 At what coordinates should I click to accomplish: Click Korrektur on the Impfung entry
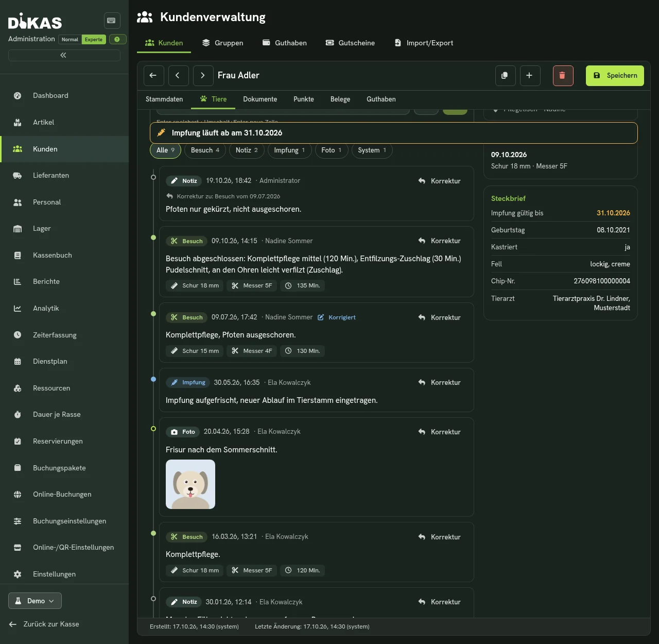440,383
